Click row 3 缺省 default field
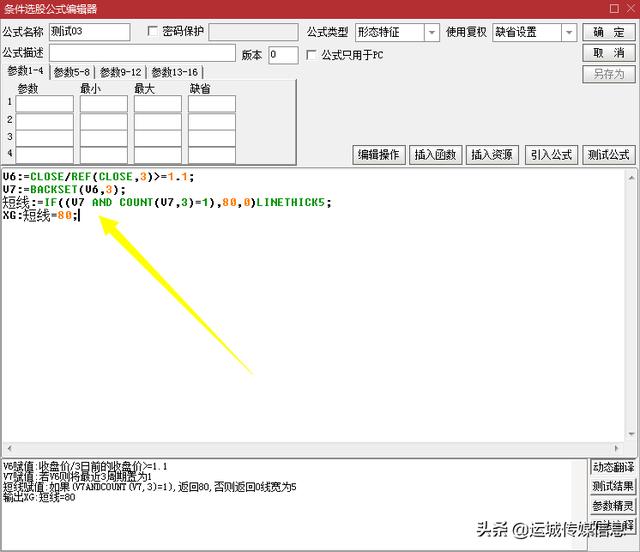Viewport: 640px width, 552px height. 212,138
